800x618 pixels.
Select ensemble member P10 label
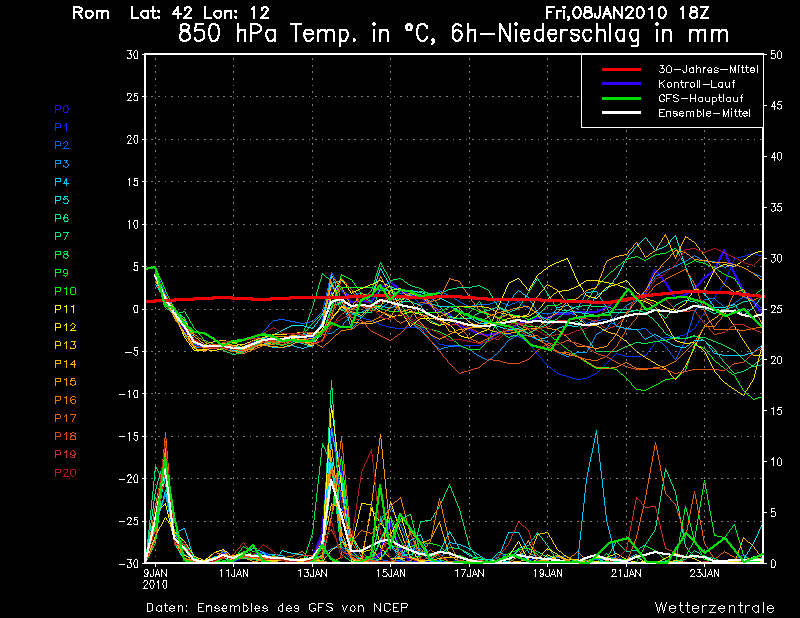(64, 291)
